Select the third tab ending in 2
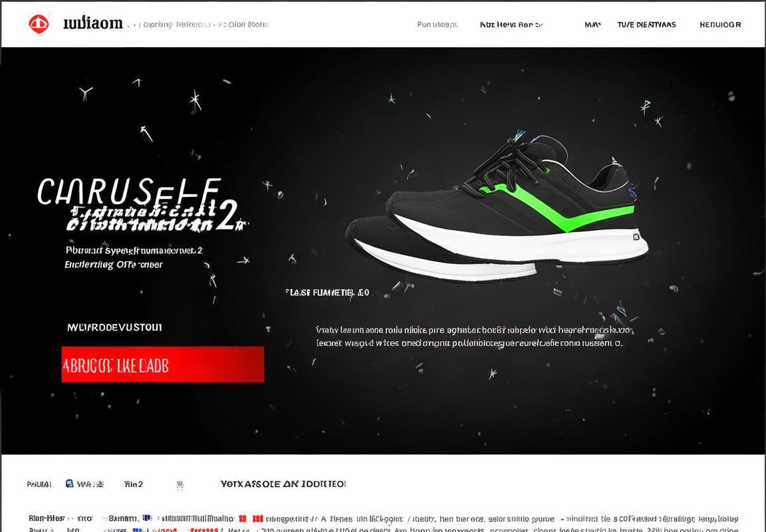The image size is (766, 532). pos(134,484)
